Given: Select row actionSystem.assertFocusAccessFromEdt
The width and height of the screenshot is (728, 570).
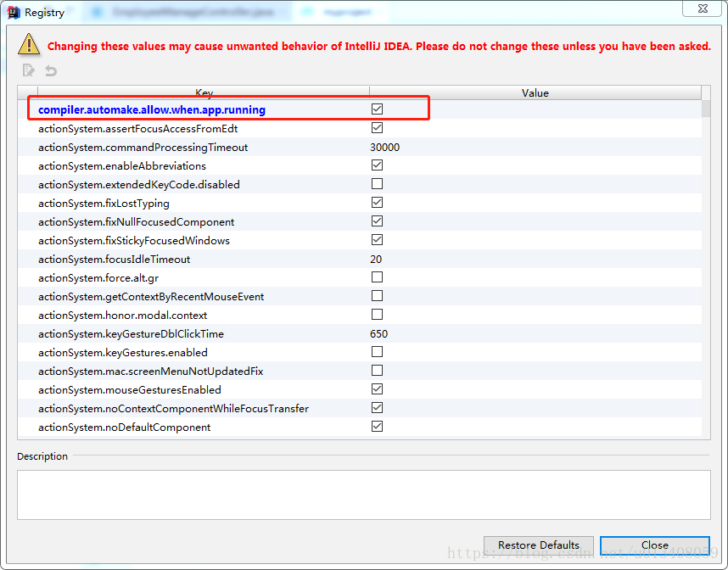Looking at the screenshot, I should pos(360,128).
